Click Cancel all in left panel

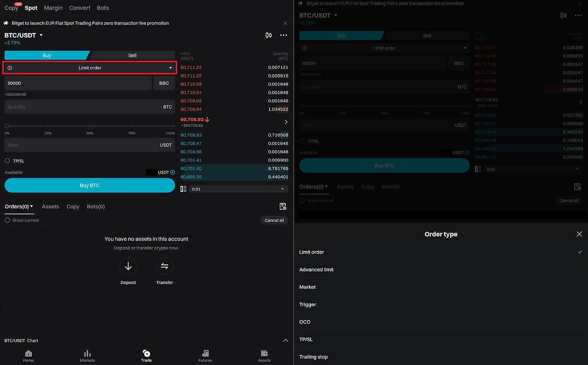[x=274, y=220]
